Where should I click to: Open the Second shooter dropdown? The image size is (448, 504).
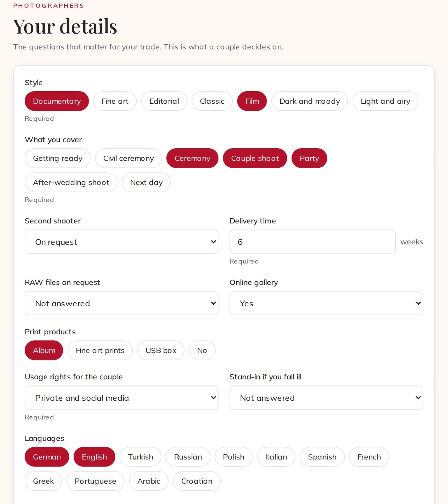122,242
